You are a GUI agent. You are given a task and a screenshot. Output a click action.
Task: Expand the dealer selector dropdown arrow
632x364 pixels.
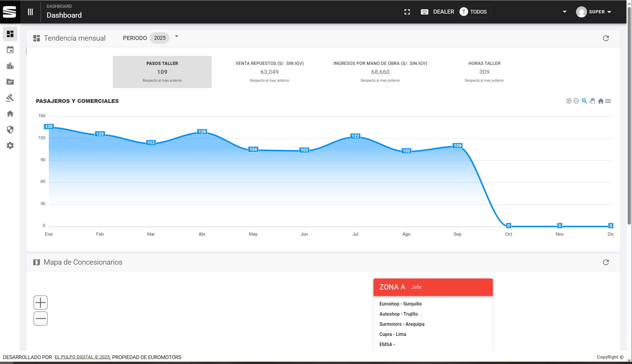564,12
